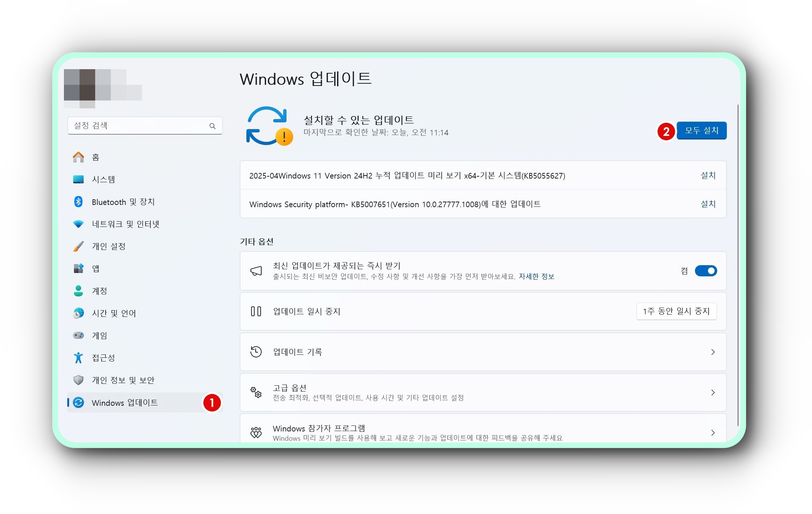Click the Windows Security platform KB5007651 text
812x514 pixels.
click(x=395, y=204)
